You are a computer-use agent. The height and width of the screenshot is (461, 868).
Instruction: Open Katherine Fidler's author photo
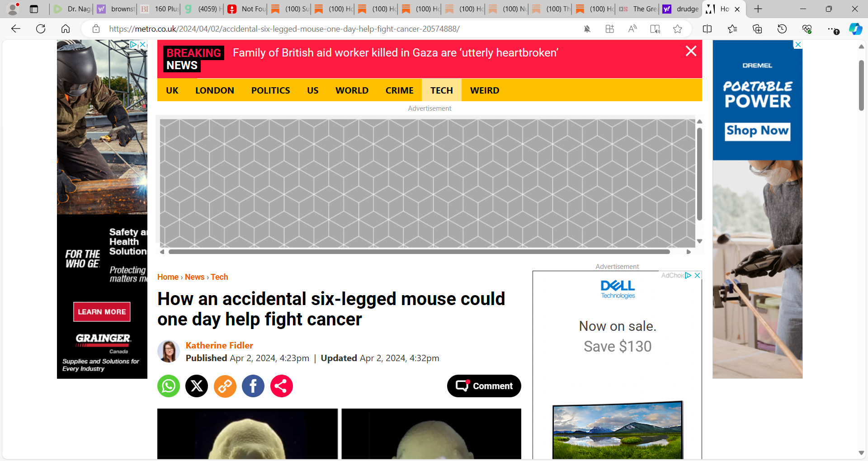tap(169, 351)
